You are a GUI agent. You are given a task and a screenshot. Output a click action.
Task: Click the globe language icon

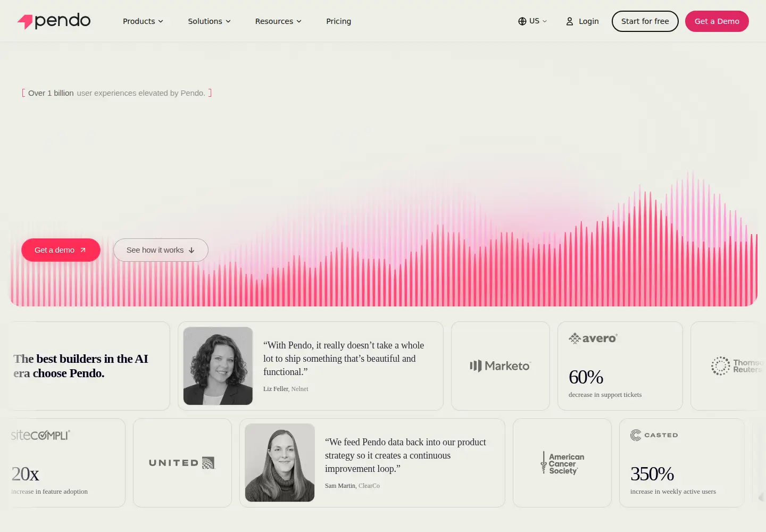point(522,21)
